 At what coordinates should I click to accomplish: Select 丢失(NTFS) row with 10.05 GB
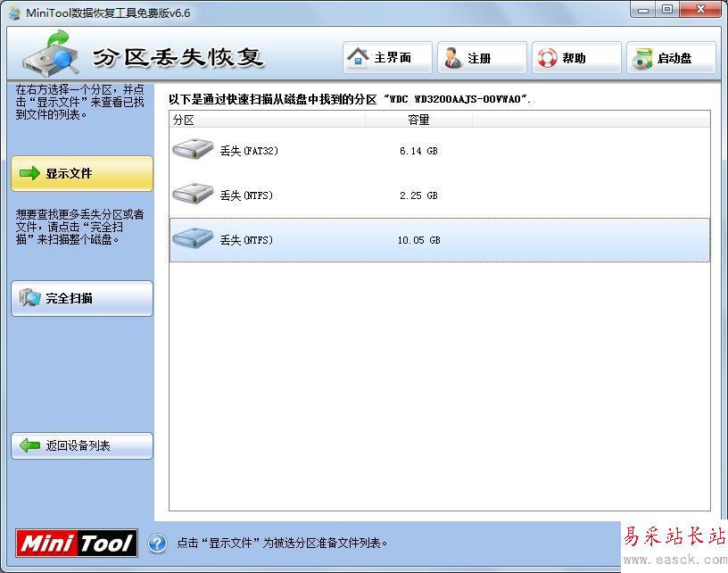pyautogui.click(x=440, y=240)
